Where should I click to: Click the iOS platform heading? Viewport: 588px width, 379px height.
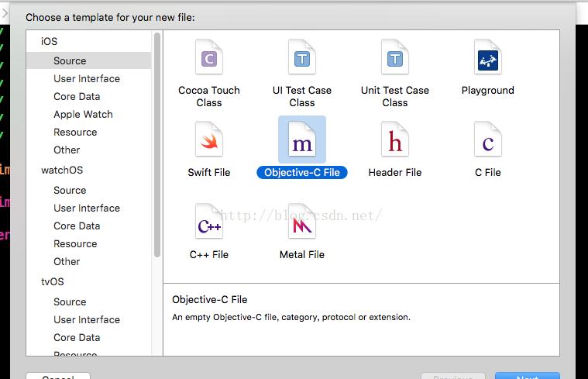[x=49, y=41]
